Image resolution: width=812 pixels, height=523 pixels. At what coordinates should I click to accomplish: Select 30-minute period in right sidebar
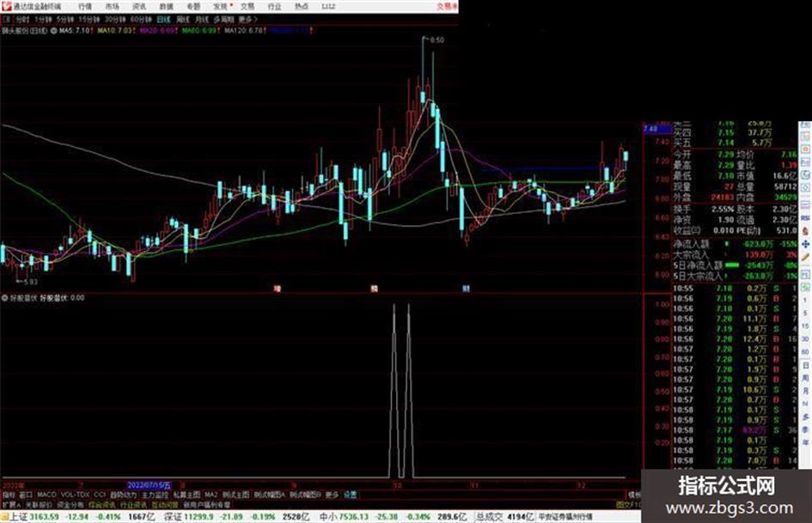pyautogui.click(x=805, y=339)
